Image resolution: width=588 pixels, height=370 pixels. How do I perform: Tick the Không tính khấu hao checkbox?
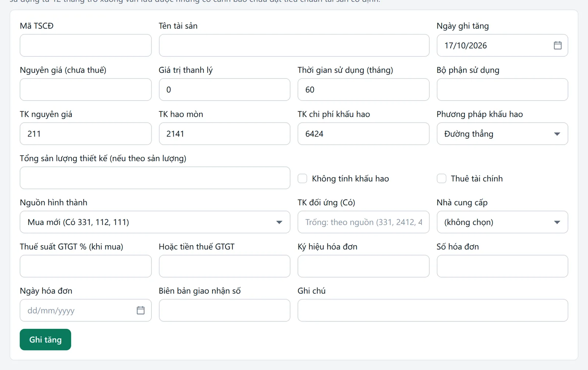pyautogui.click(x=302, y=179)
